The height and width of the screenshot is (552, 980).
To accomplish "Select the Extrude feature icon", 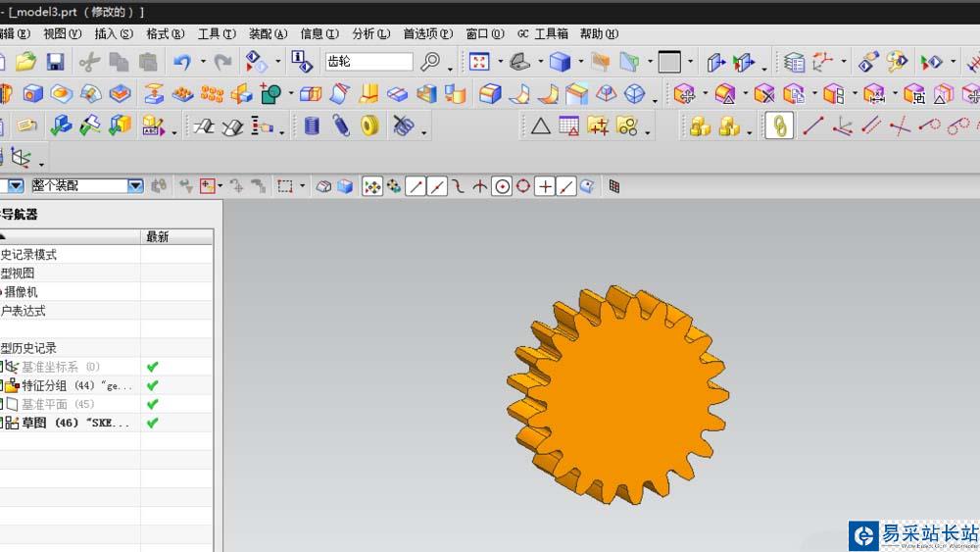I will pos(153,94).
